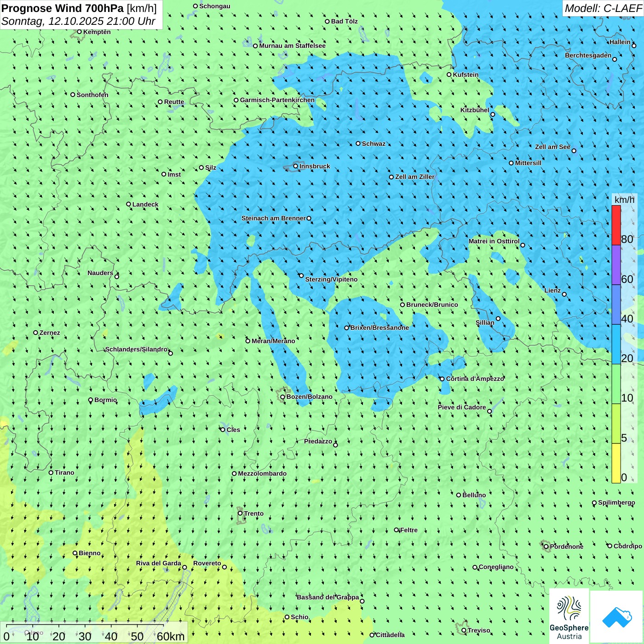Click the Meran/Merano label
644x644 pixels.
273,341
